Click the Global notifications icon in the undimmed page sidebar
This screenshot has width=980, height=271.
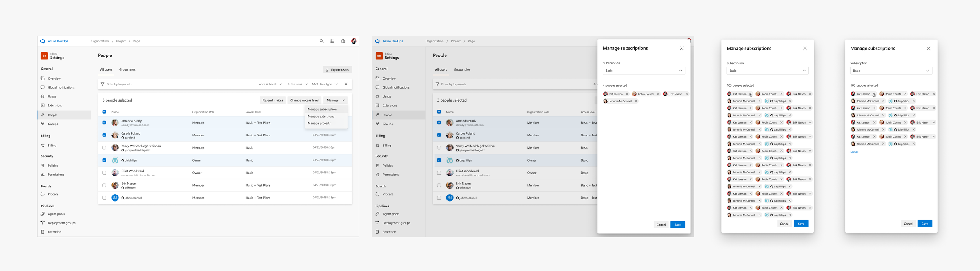(43, 87)
